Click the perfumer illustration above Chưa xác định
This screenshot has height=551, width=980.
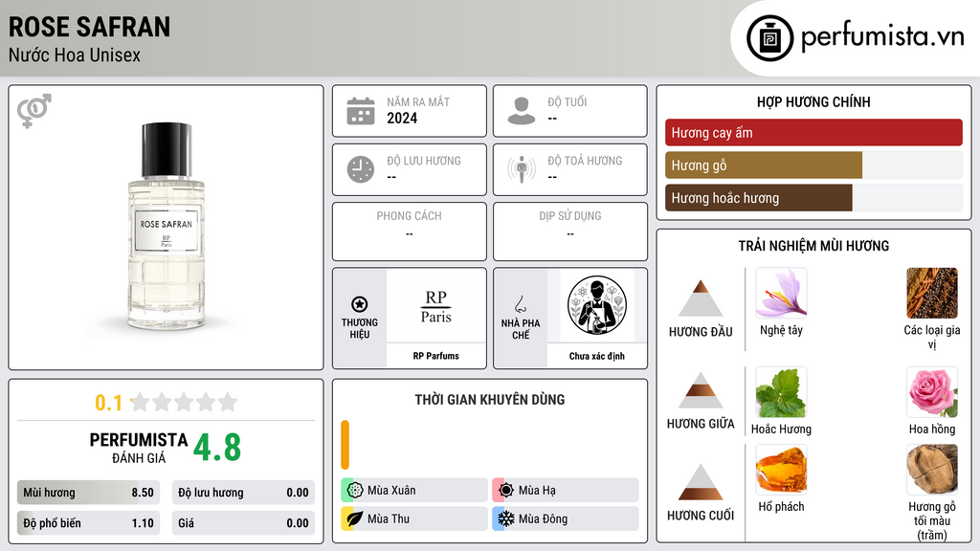click(x=597, y=305)
